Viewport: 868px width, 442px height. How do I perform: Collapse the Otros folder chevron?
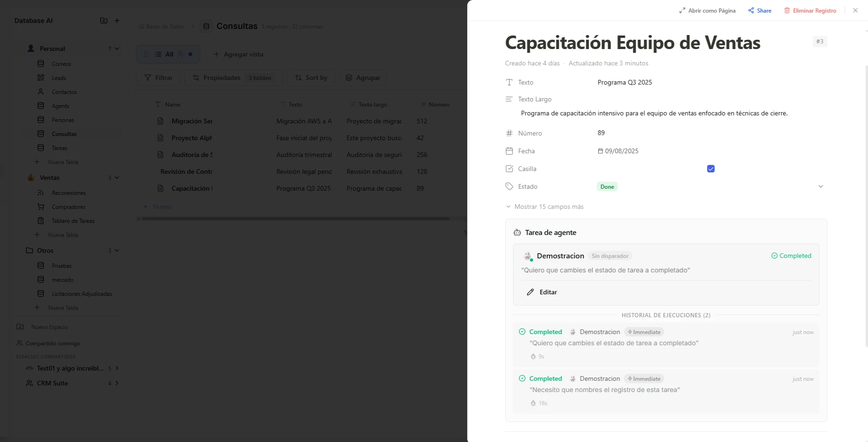[117, 250]
